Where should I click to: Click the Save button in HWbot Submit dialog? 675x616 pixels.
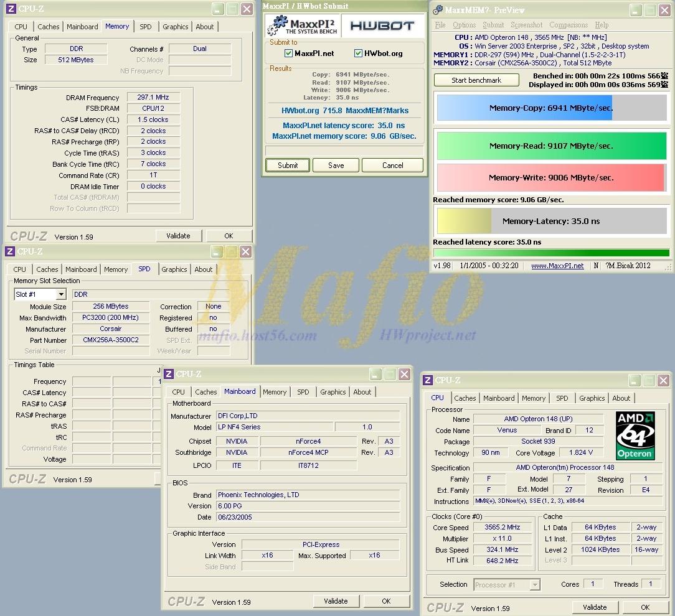tap(336, 165)
